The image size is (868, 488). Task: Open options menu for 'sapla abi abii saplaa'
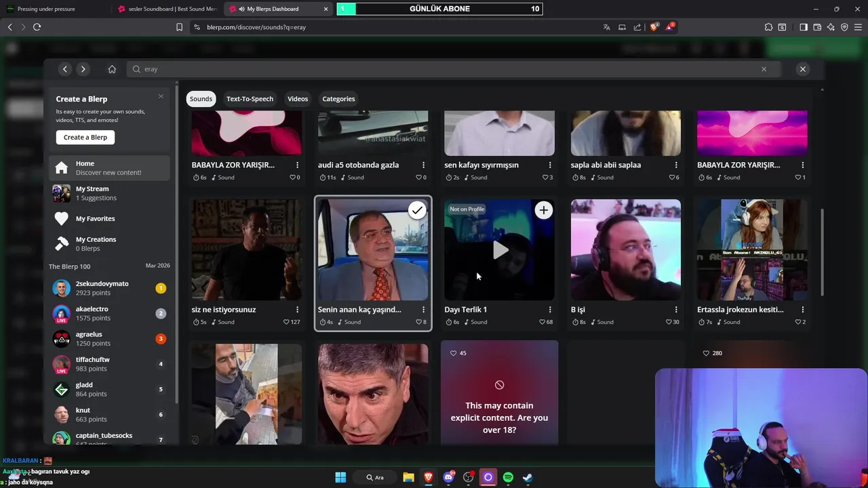tap(676, 165)
